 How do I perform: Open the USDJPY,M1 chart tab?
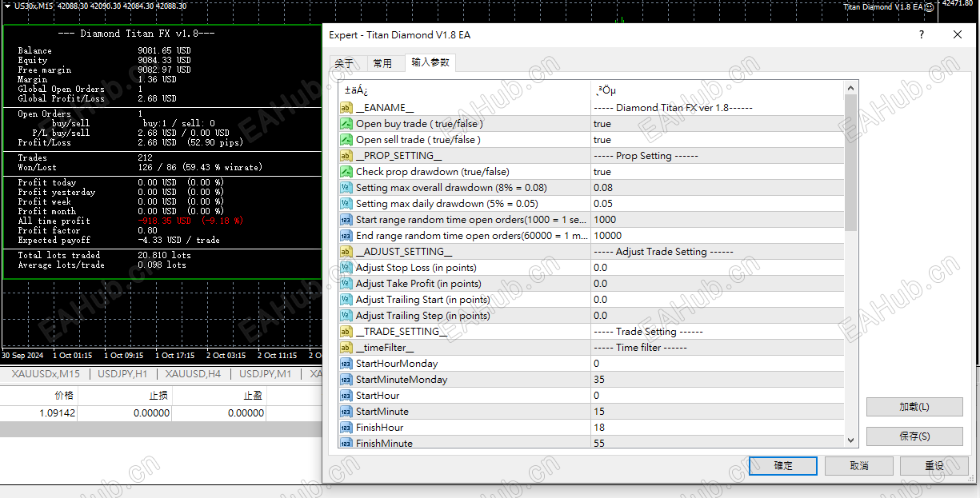pyautogui.click(x=266, y=374)
